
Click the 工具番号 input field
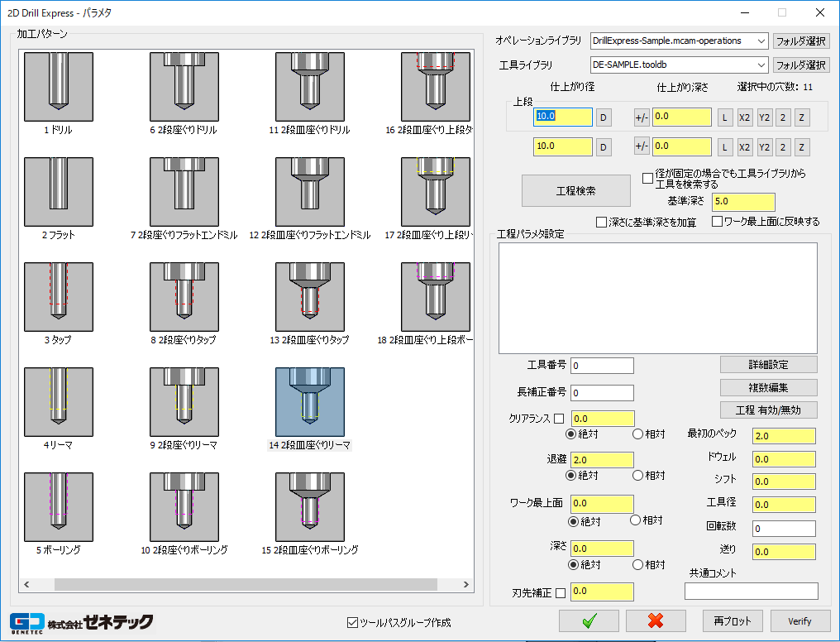602,366
